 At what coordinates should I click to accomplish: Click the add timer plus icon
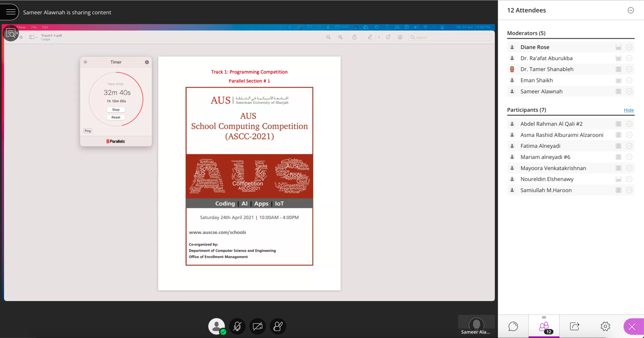(147, 62)
